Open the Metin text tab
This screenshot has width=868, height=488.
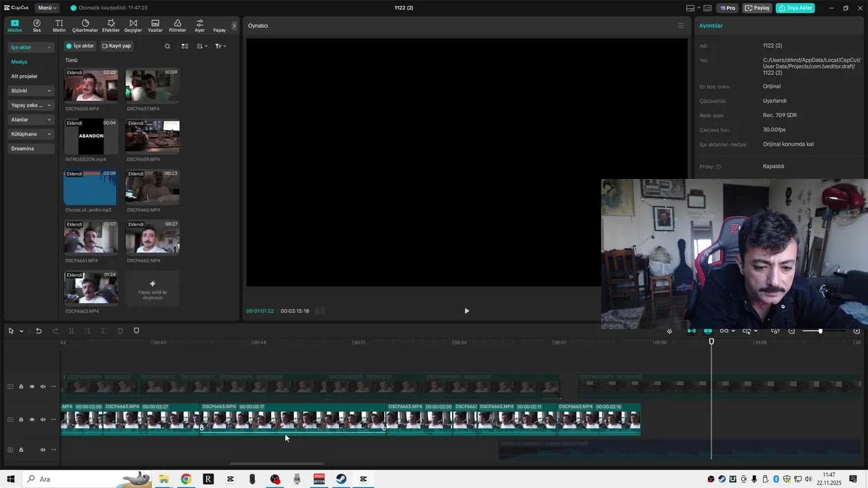(x=59, y=26)
